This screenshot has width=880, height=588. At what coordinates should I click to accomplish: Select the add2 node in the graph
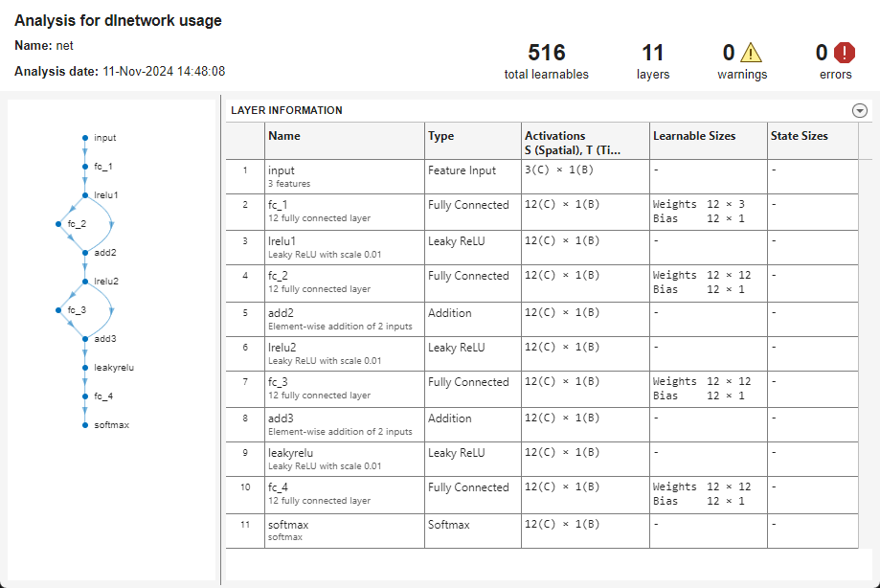(x=85, y=253)
